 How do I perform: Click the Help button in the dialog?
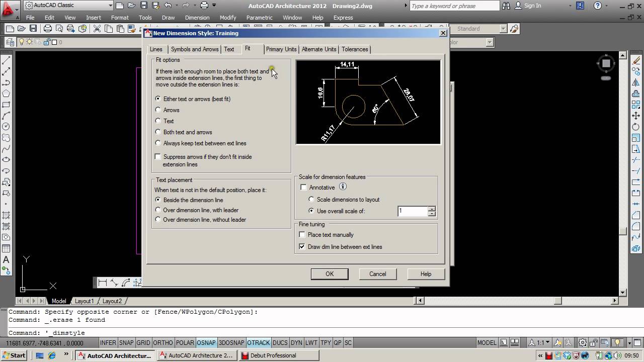pos(426,274)
